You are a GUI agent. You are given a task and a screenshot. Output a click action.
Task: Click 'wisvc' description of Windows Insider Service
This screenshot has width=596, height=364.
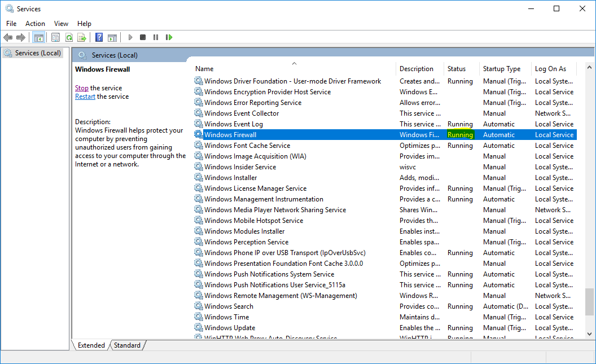(407, 167)
